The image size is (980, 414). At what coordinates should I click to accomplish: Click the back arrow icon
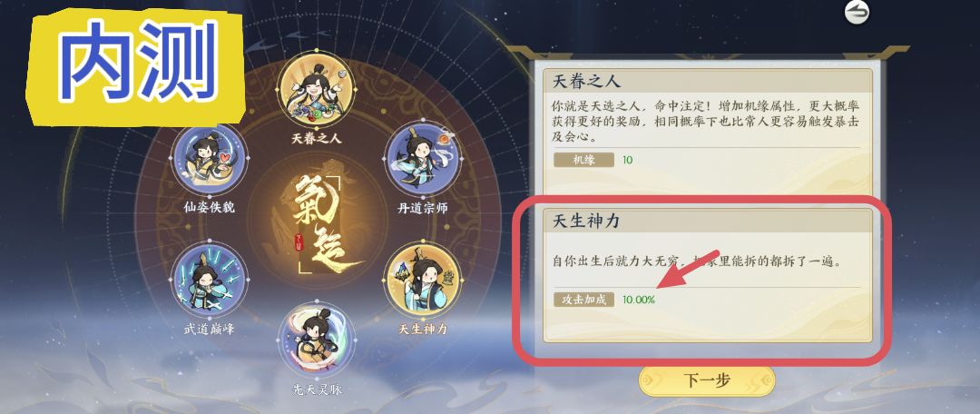(x=857, y=11)
